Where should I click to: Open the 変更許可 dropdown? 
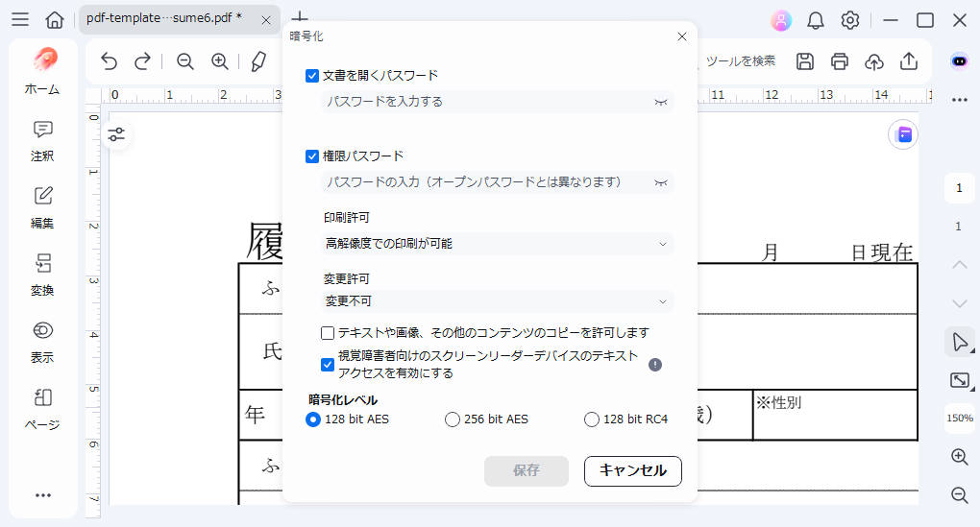click(497, 301)
